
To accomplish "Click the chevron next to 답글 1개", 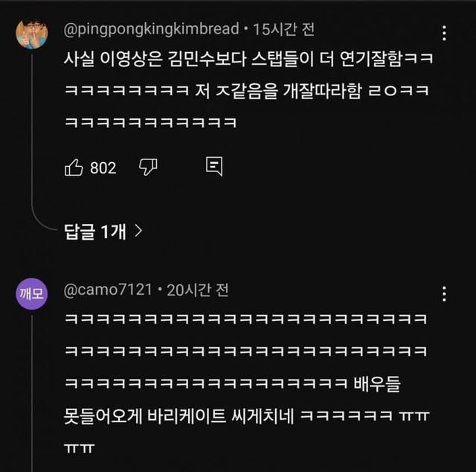I will pos(138,232).
